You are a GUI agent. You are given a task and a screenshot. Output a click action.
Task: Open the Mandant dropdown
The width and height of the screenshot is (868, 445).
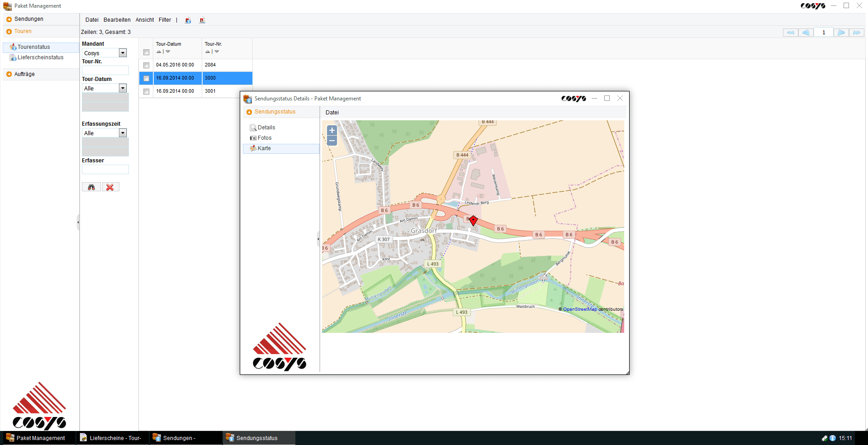coord(123,53)
